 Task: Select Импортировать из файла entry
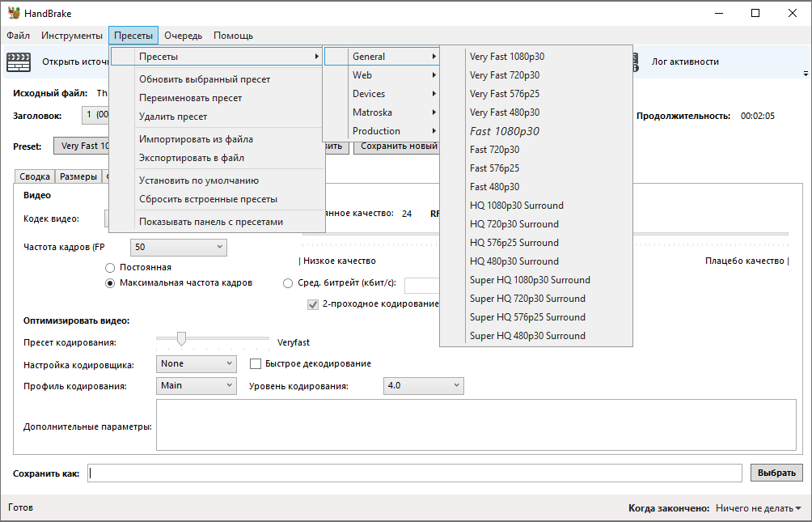tap(218, 139)
